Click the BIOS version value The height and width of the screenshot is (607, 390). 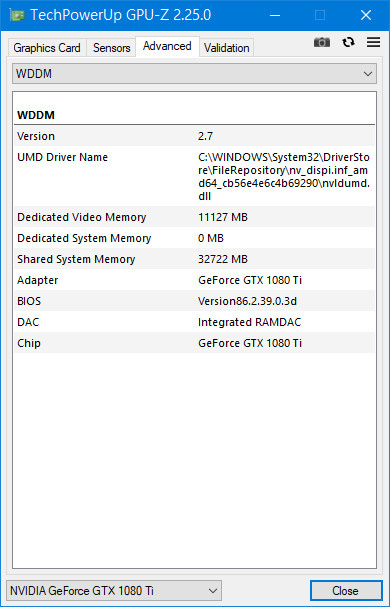pos(247,301)
